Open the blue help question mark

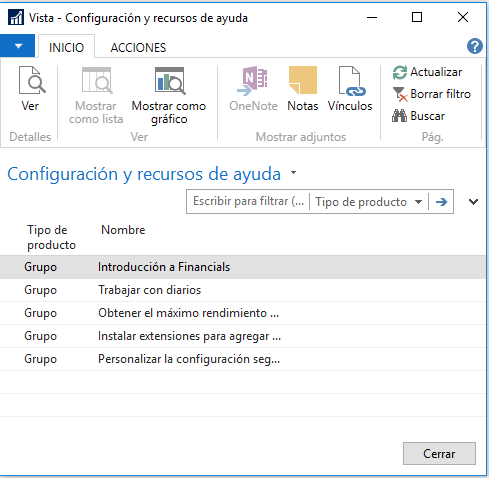tap(475, 46)
